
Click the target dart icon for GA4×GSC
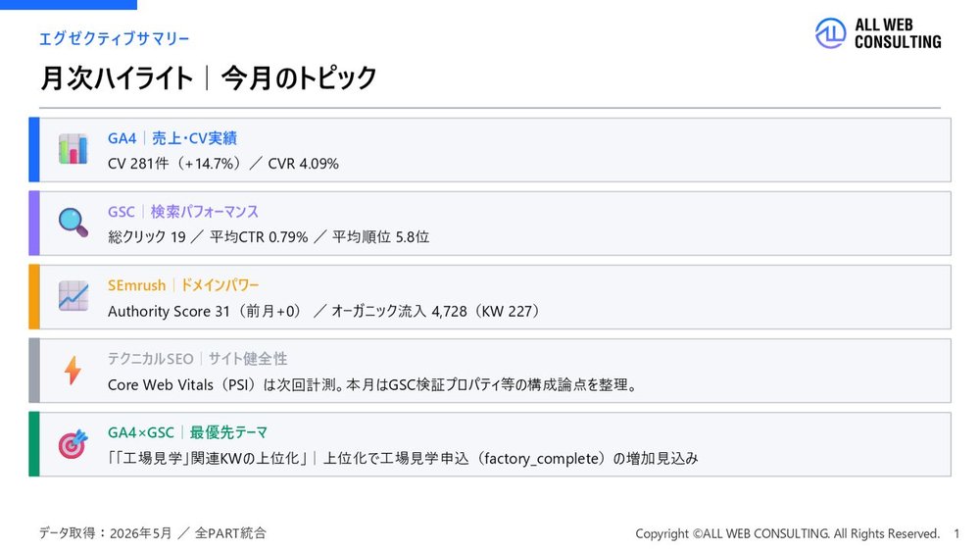click(73, 444)
